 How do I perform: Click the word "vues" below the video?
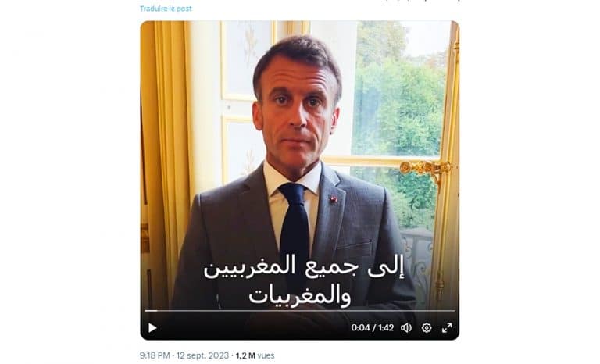point(266,355)
